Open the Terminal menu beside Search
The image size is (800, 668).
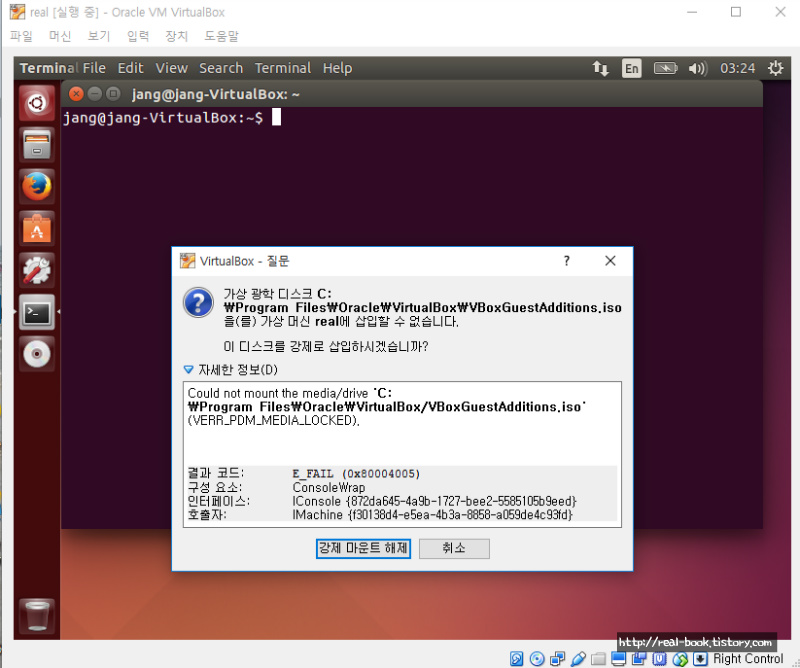283,68
